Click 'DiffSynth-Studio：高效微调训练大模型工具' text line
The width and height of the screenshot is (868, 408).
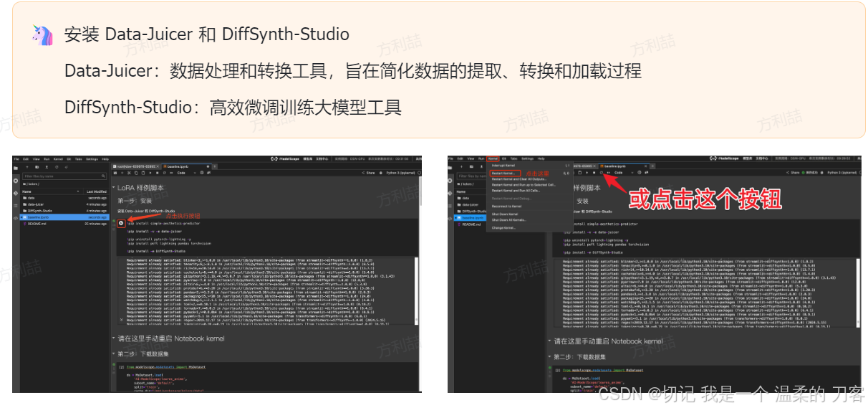(233, 108)
